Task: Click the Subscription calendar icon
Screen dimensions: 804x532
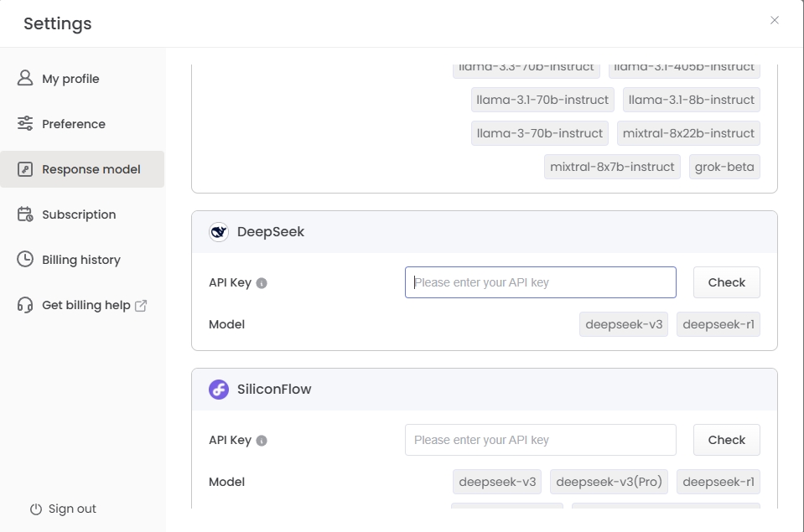Action: coord(25,214)
